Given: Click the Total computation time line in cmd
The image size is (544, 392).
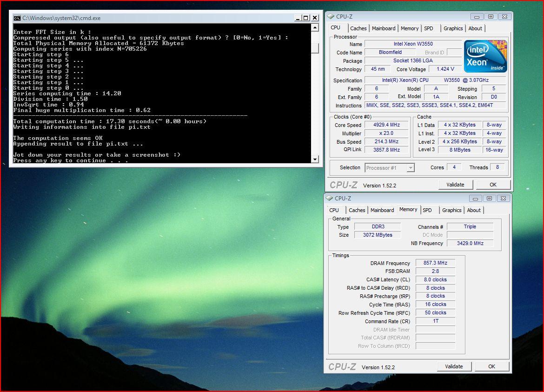Looking at the screenshot, I should point(110,121).
